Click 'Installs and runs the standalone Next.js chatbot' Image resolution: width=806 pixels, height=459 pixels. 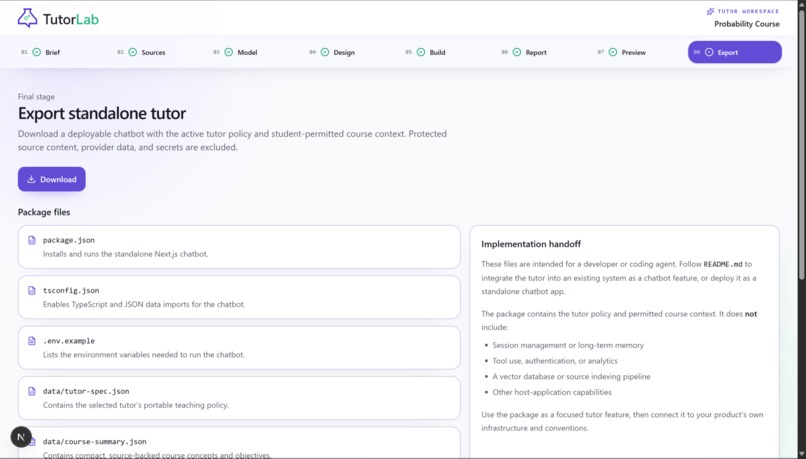pyautogui.click(x=125, y=254)
